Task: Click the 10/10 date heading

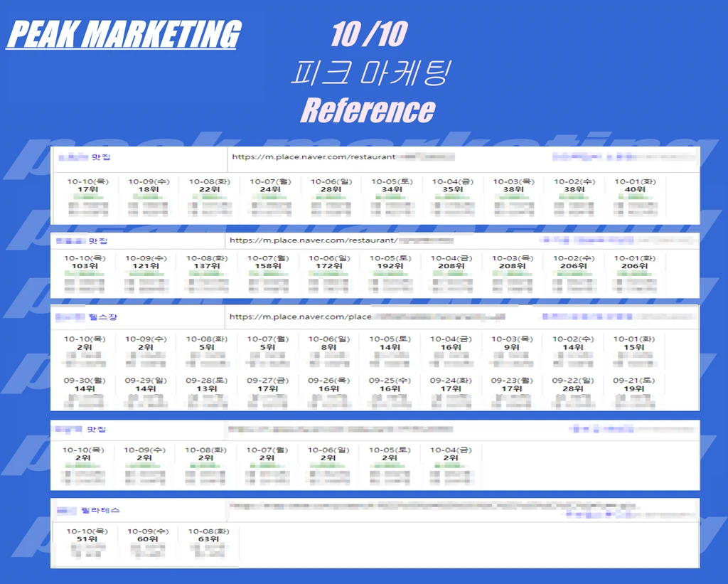Action: pyautogui.click(x=368, y=35)
